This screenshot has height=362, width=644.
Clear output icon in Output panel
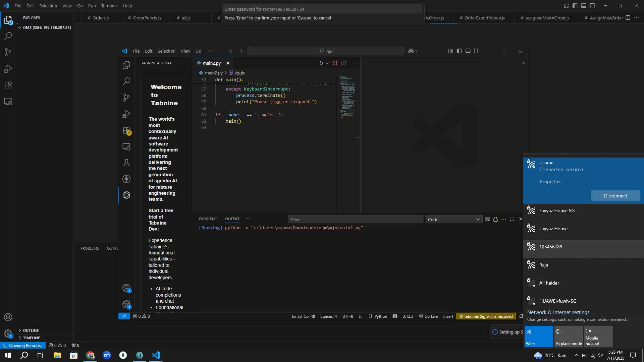487,219
